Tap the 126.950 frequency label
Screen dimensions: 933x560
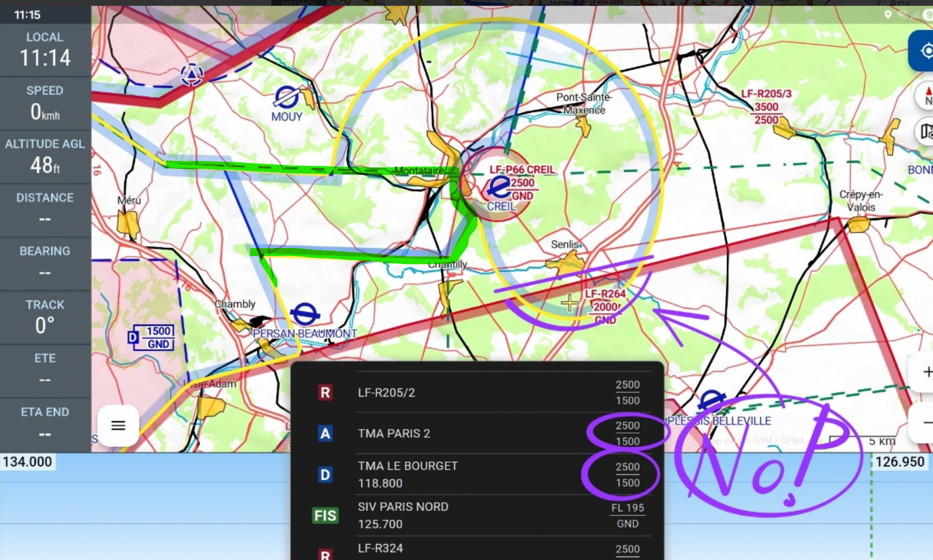click(900, 462)
